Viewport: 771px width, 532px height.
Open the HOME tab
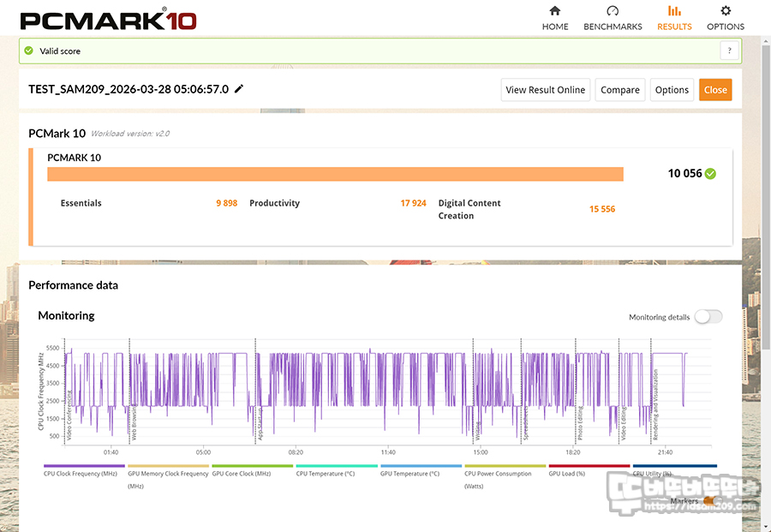(554, 18)
